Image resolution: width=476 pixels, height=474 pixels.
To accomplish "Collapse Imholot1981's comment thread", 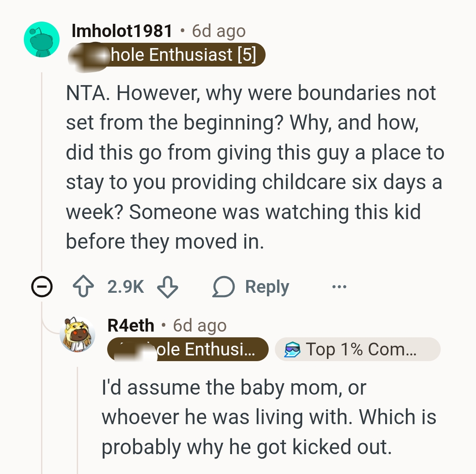I will (41, 286).
